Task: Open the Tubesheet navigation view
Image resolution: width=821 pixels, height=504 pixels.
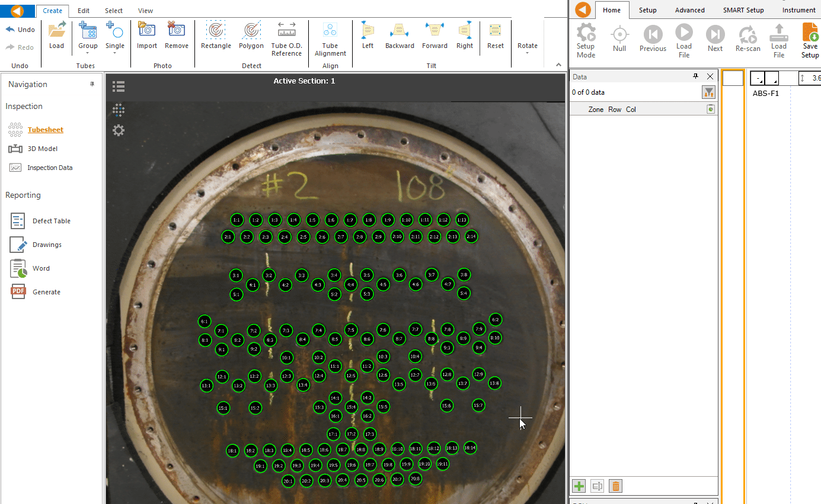Action: [45, 130]
